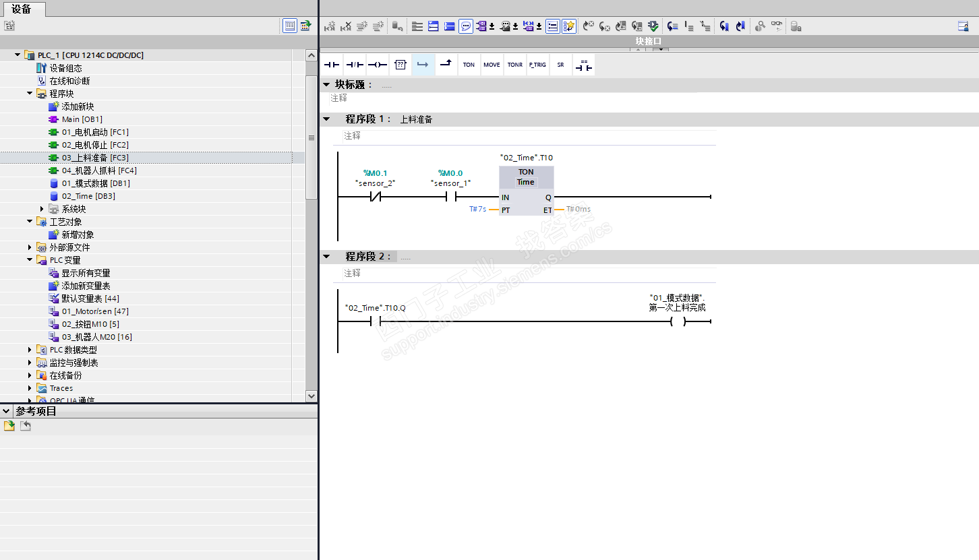The height and width of the screenshot is (560, 979).
Task: Insert a MOVE instruction from favorites
Action: (x=492, y=65)
